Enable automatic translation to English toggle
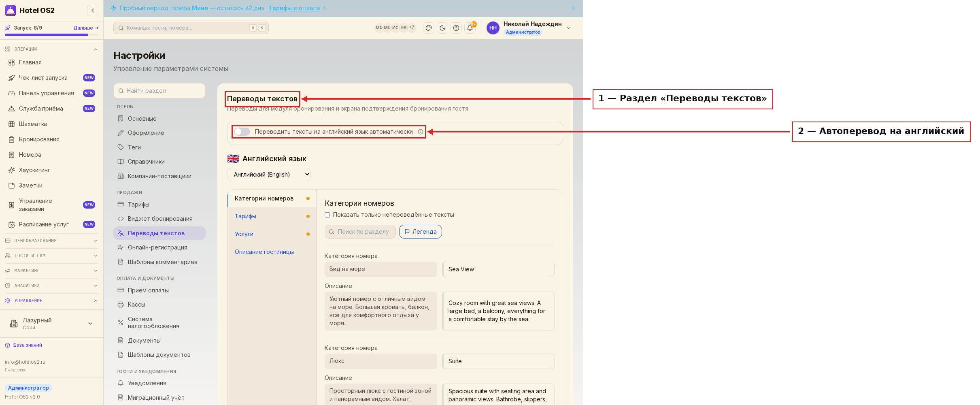 click(242, 132)
